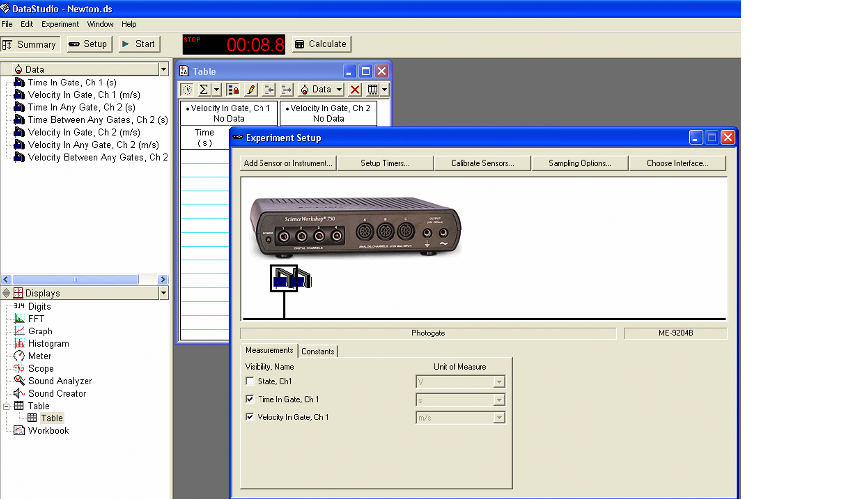
Task: Switch to the Constants tab
Action: tap(317, 351)
